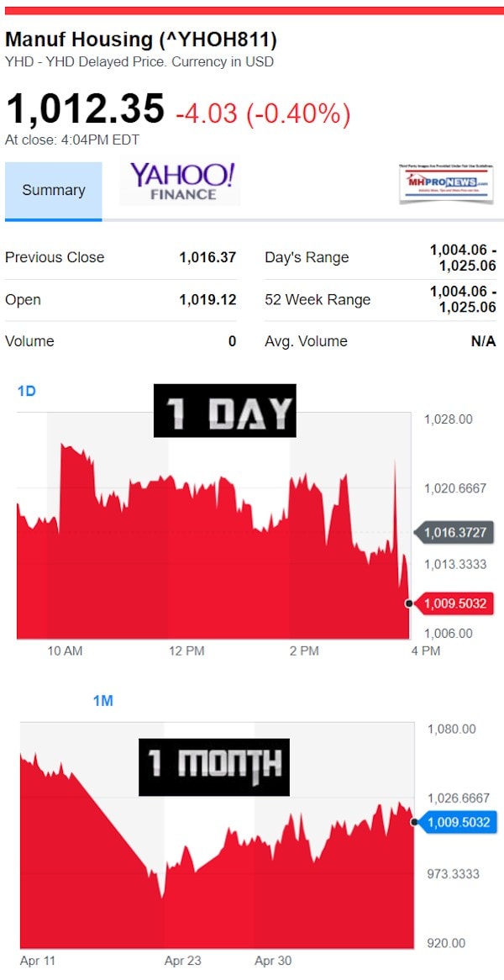Click the blue 1,009.5032 price tag
This screenshot has width=504, height=980.
pyautogui.click(x=456, y=822)
